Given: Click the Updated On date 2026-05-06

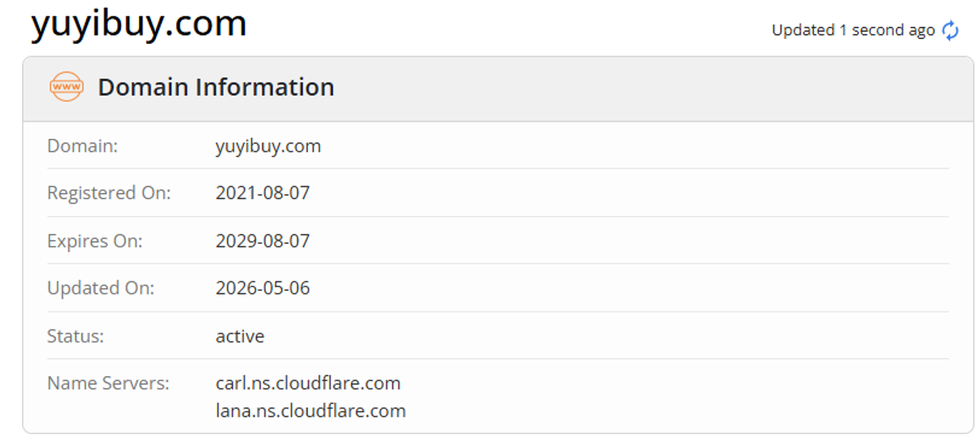Looking at the screenshot, I should point(263,288).
